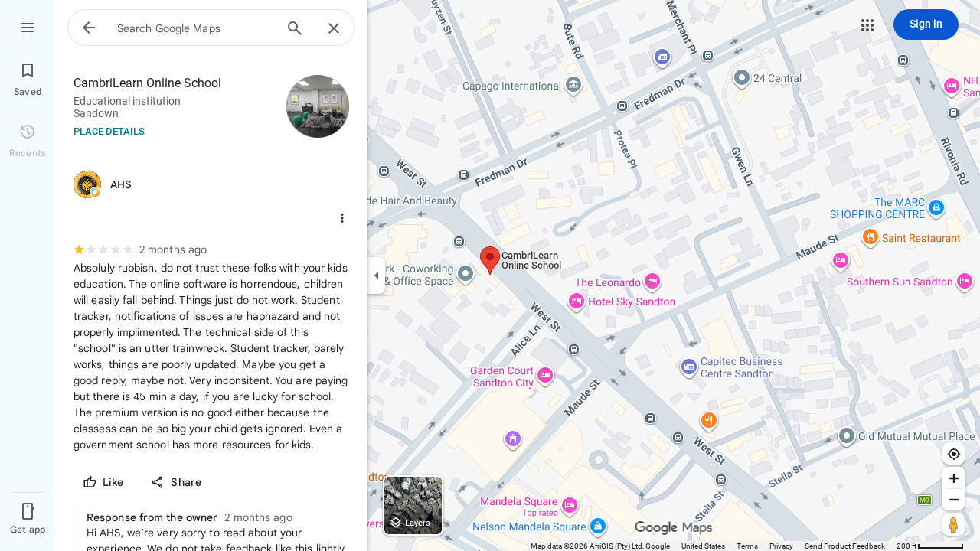Viewport: 980px width, 551px height.
Task: Show your location on map
Action: coord(953,454)
